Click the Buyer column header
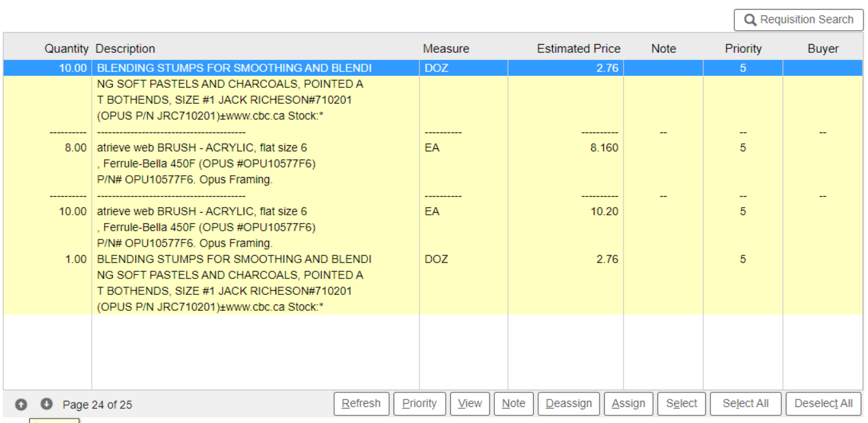868x423 pixels. 823,48
